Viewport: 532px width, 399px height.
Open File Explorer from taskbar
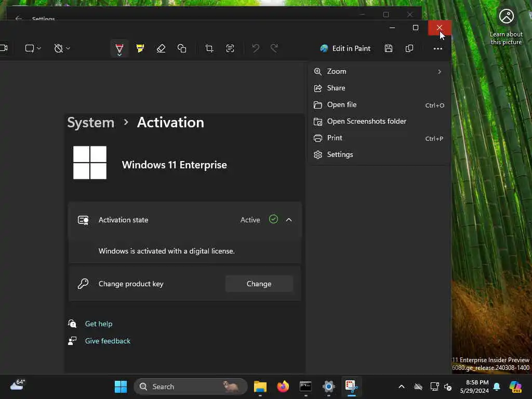[260, 387]
